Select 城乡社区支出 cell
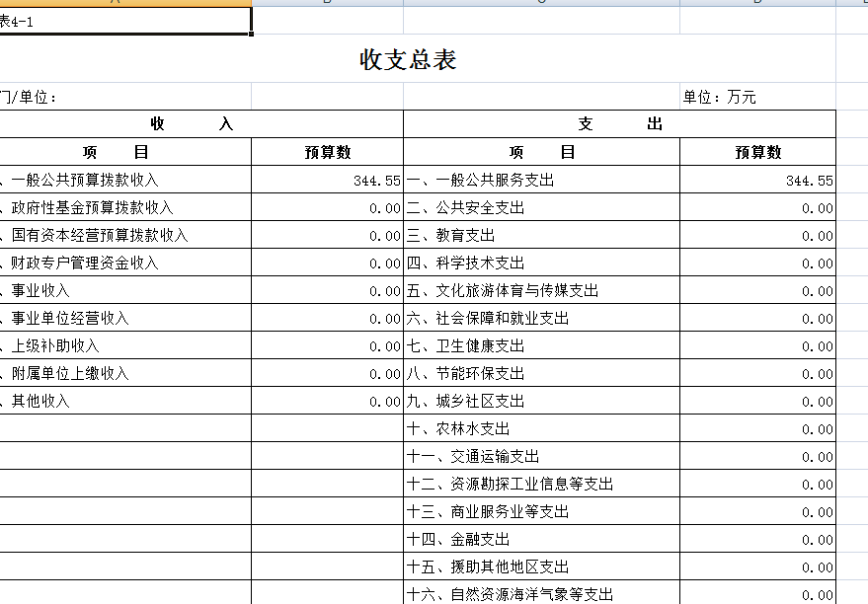 [542, 401]
